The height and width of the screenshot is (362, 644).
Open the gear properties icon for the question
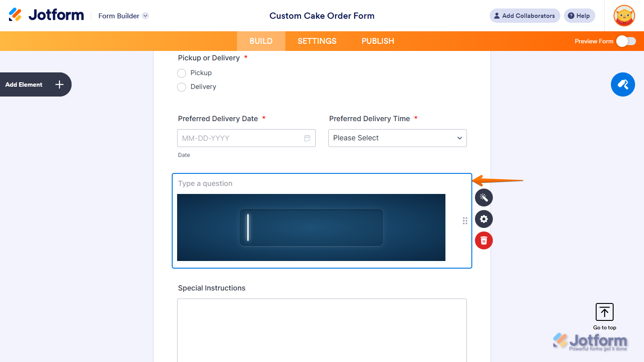[x=483, y=219]
